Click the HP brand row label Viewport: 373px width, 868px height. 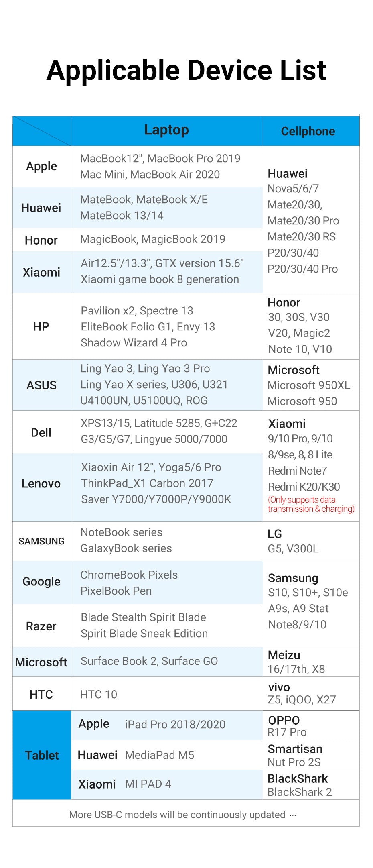pos(41,326)
